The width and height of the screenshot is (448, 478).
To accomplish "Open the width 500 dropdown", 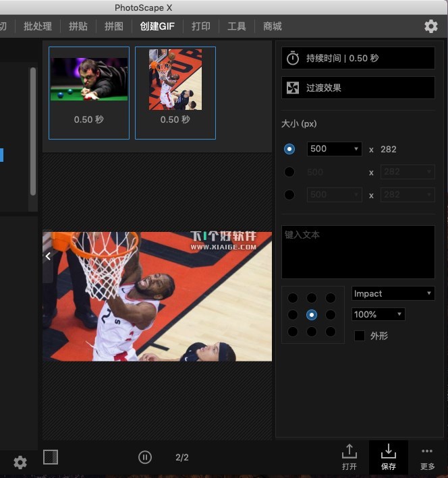I will [334, 149].
